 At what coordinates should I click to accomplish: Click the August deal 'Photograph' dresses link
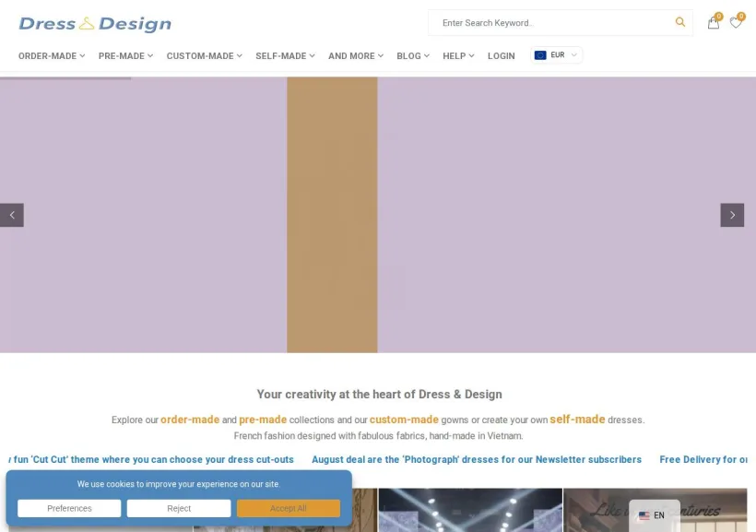coord(477,460)
